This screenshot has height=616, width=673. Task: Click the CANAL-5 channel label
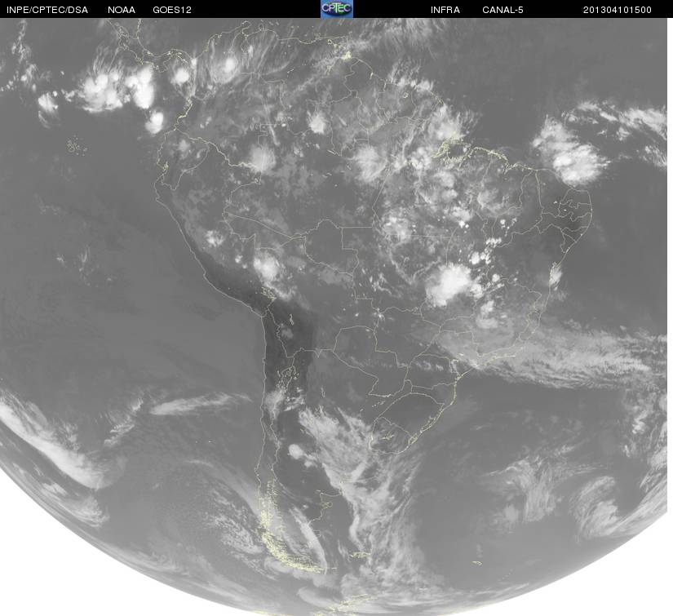pyautogui.click(x=503, y=10)
